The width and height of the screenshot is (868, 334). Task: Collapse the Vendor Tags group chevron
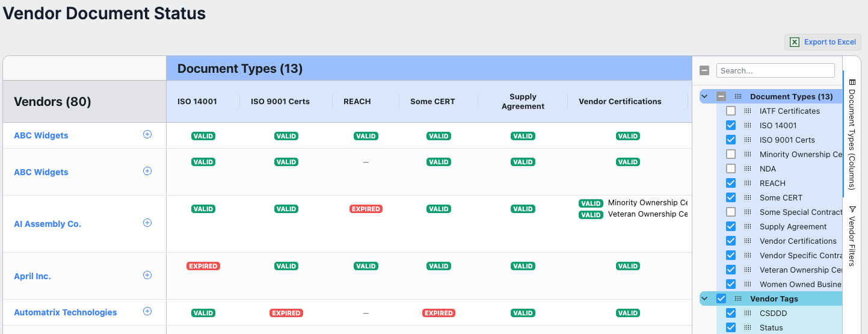pos(704,298)
